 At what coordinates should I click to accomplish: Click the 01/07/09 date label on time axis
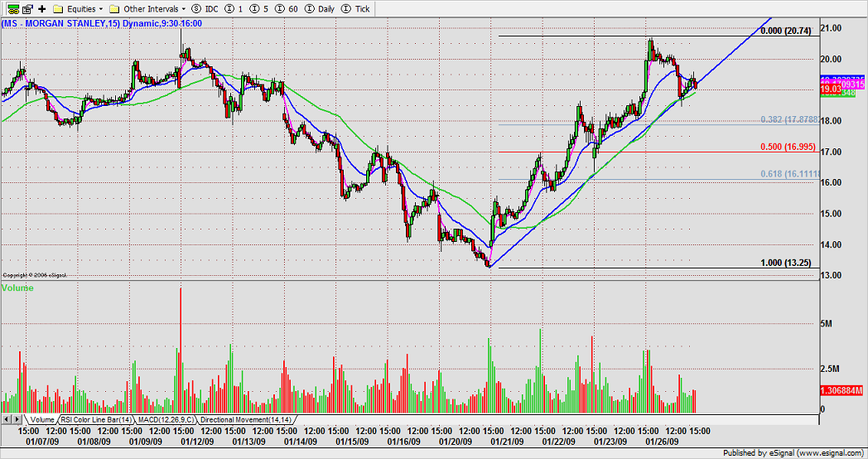tap(42, 442)
